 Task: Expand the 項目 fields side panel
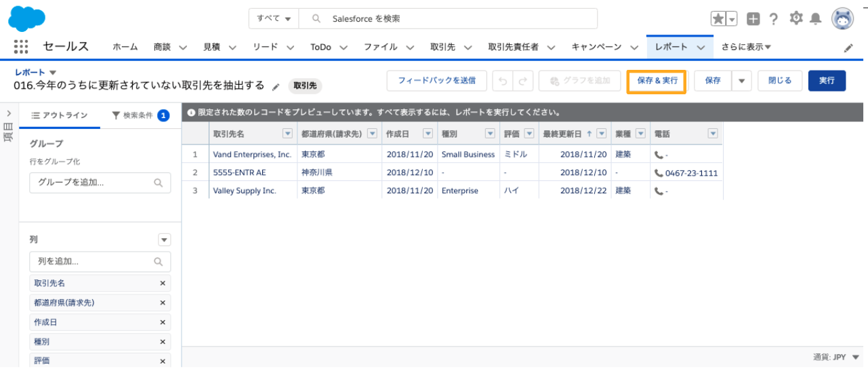click(8, 113)
